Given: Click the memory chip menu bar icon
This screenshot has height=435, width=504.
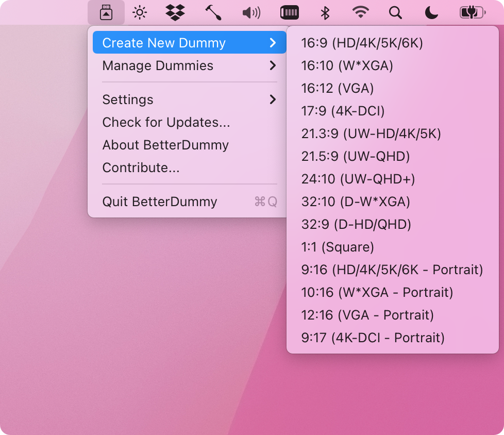Looking at the screenshot, I should pos(290,13).
